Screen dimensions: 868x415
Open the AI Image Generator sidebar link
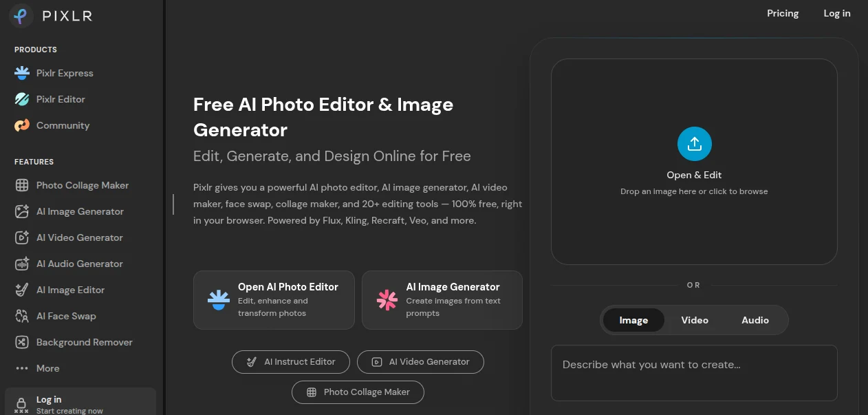point(80,211)
